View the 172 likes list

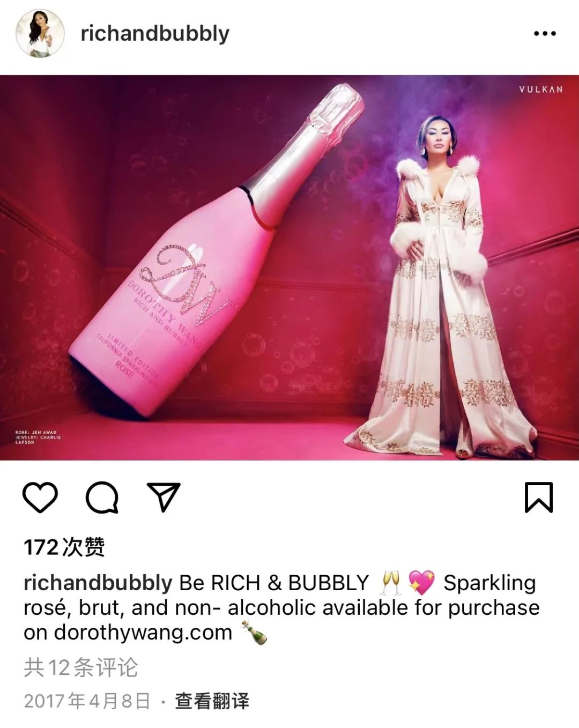64,547
